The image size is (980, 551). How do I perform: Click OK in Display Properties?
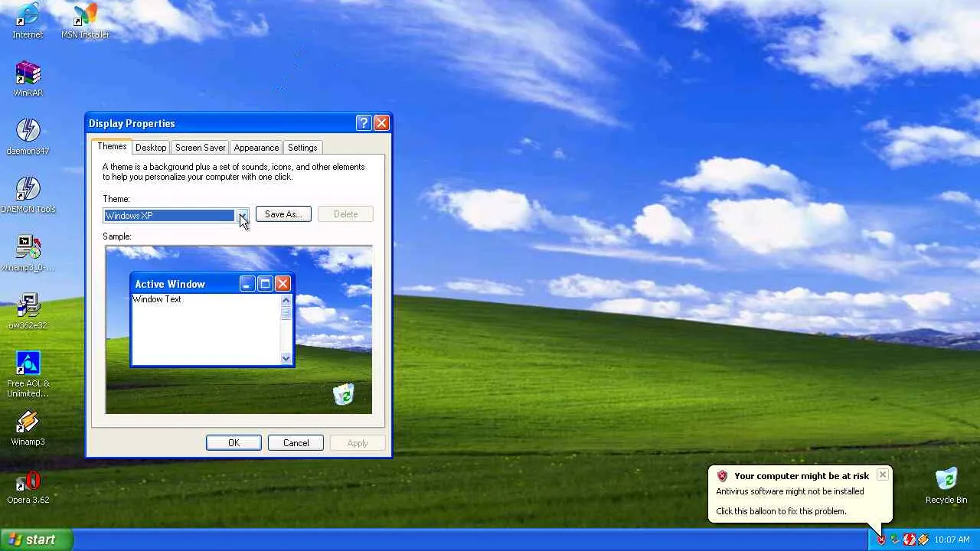[234, 443]
